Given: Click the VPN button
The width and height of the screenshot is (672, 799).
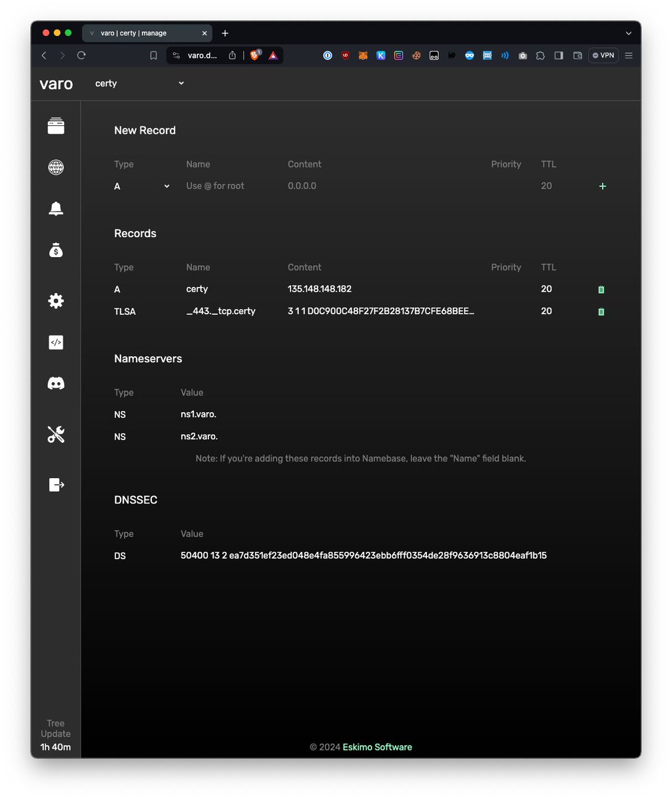Looking at the screenshot, I should coord(603,56).
